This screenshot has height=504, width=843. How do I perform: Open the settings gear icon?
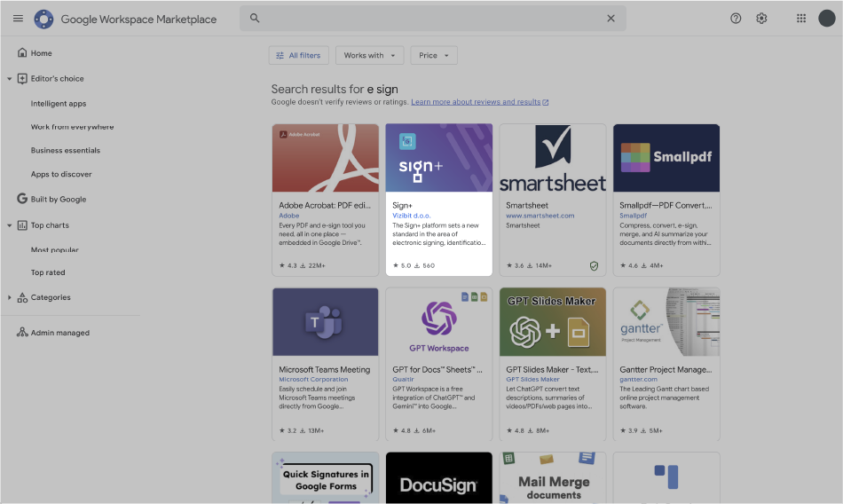[761, 19]
